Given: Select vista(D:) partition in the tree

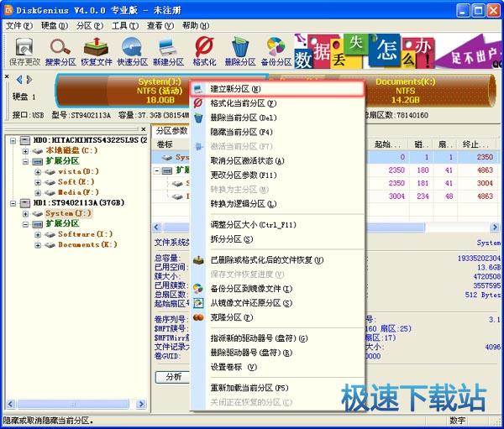Looking at the screenshot, I should tap(78, 171).
